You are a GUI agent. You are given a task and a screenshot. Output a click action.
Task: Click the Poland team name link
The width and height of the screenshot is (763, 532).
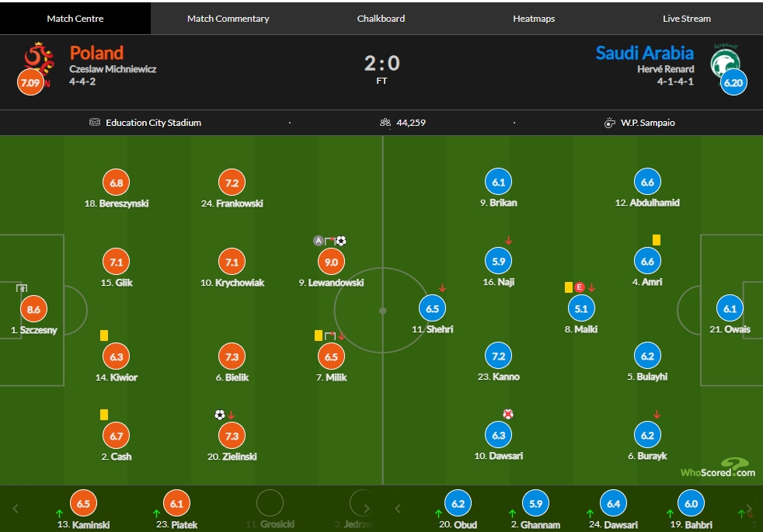[x=96, y=53]
